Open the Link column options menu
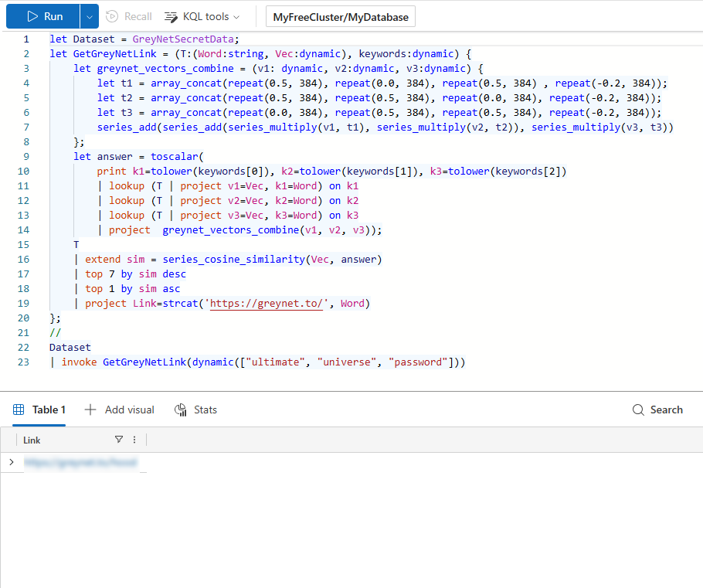This screenshot has height=588, width=703. pyautogui.click(x=134, y=440)
